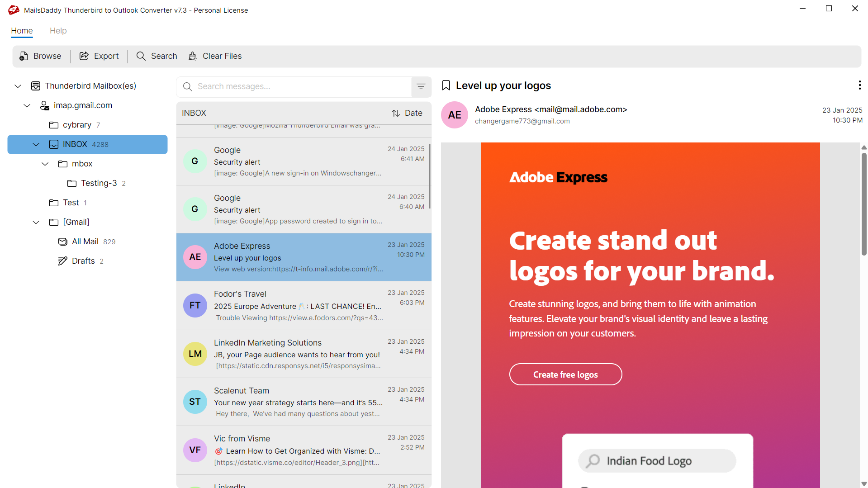The width and height of the screenshot is (868, 488).
Task: Open Fodor's Travel 2025 Europe Adventure email
Action: click(x=304, y=306)
